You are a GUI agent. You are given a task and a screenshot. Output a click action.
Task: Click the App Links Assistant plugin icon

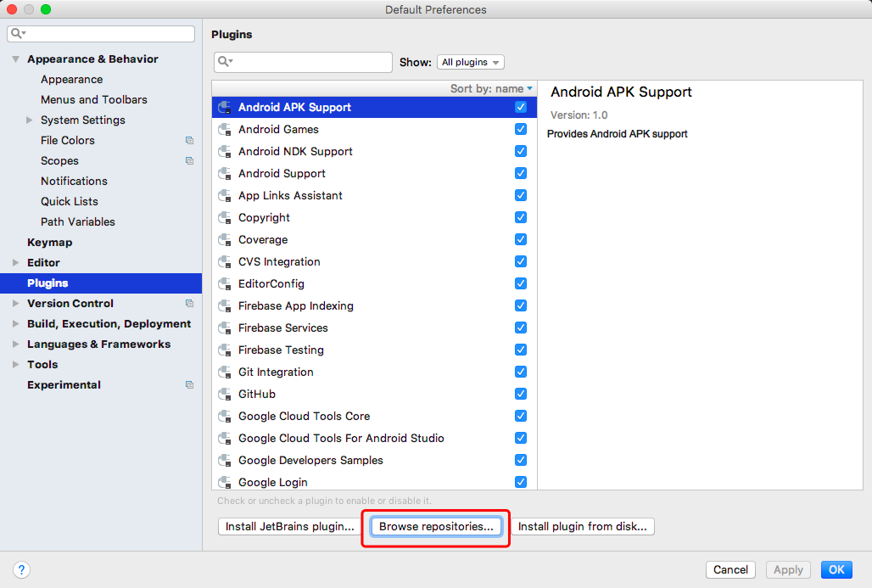point(225,196)
